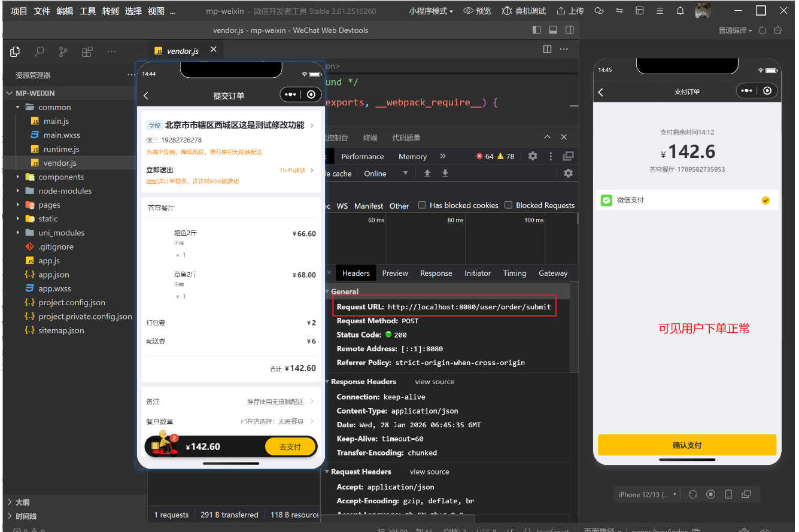
Task: Show more DevTools tabs with double chevron
Action: (x=443, y=156)
